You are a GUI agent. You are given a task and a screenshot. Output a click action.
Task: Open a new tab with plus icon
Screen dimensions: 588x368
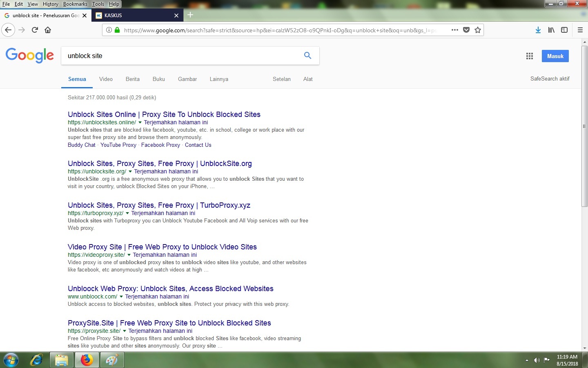click(190, 15)
